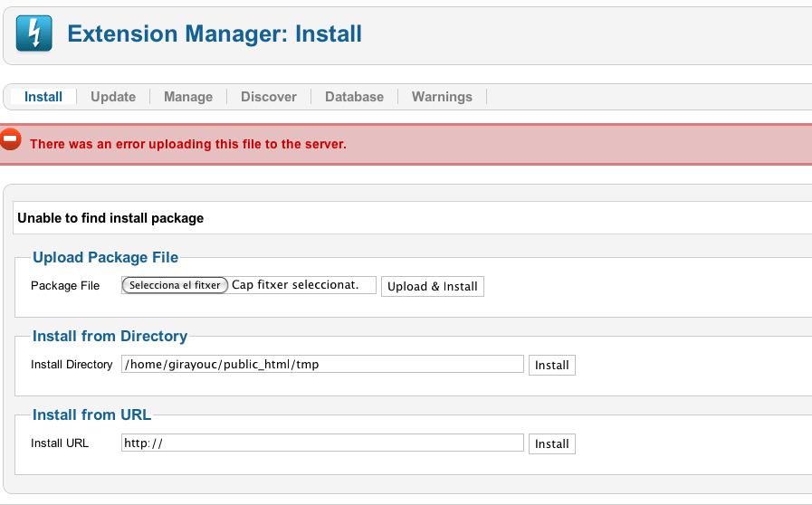The height and width of the screenshot is (505, 812).
Task: Click the 'Upload Package File' section heading
Action: pos(105,257)
